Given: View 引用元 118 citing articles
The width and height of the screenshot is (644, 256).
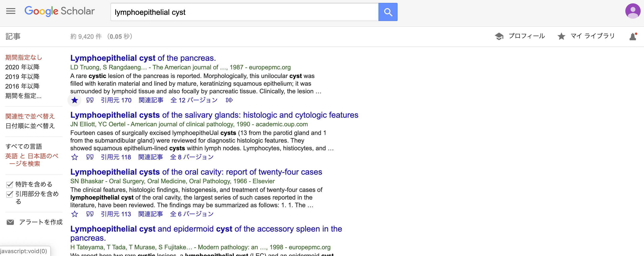Looking at the screenshot, I should [x=116, y=157].
